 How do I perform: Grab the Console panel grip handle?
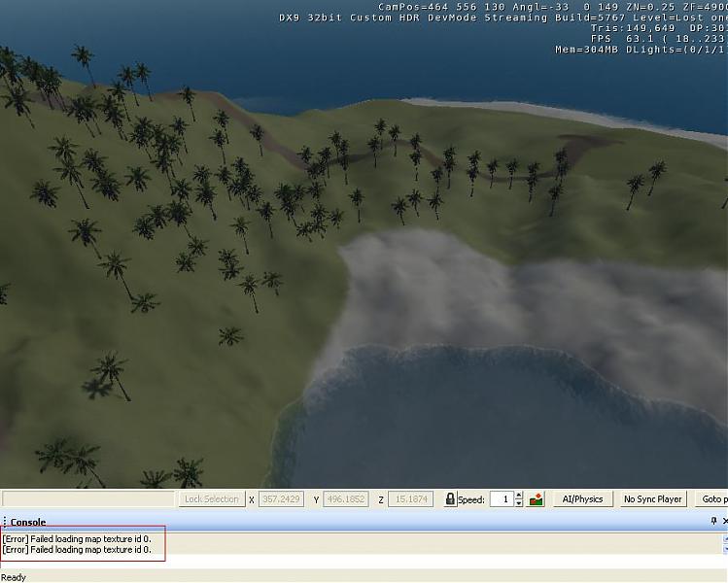click(4, 522)
